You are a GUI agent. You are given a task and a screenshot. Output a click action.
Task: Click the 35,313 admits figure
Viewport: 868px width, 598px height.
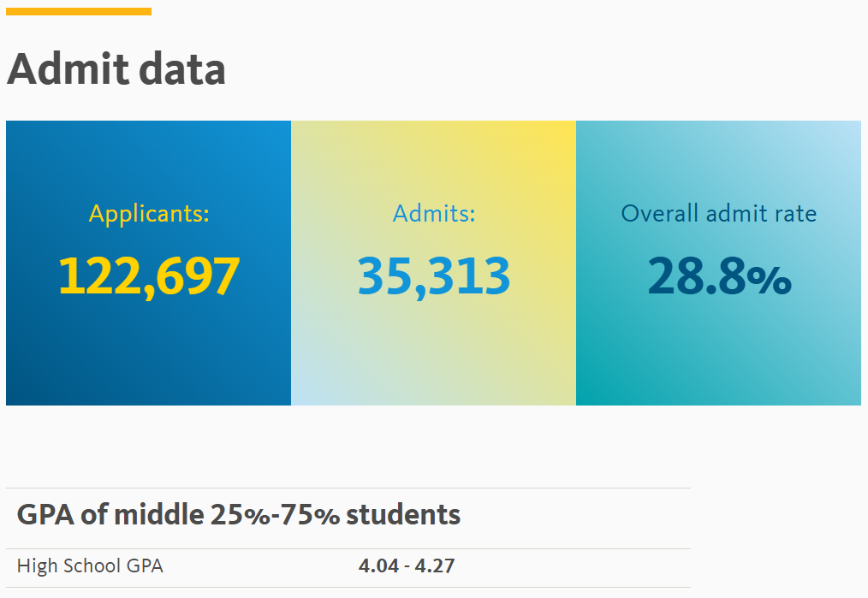coord(434,276)
